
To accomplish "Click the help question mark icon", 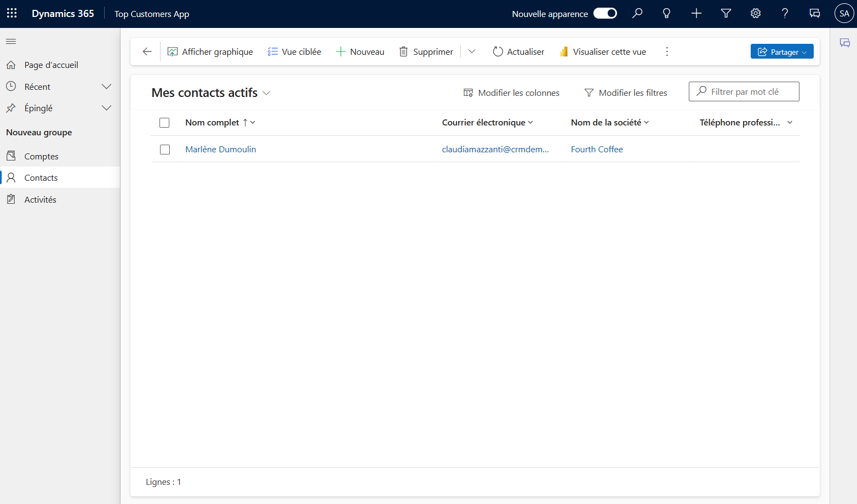I will pos(785,13).
